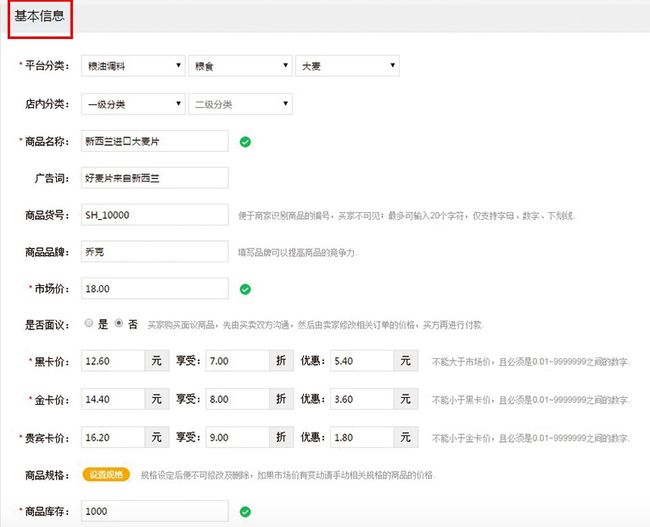Viewport: 650px width, 527px height.
Task: Click the green checkmark beside 市场价
Action: click(245, 289)
